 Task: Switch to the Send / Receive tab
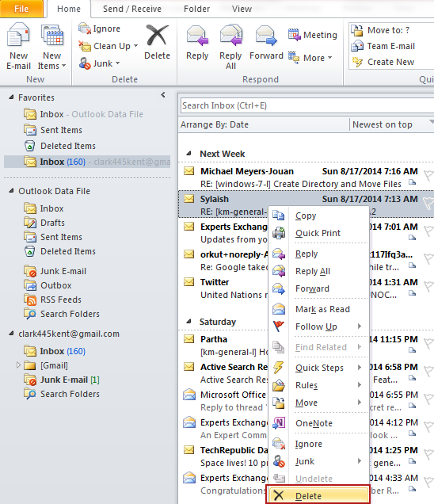pos(132,9)
